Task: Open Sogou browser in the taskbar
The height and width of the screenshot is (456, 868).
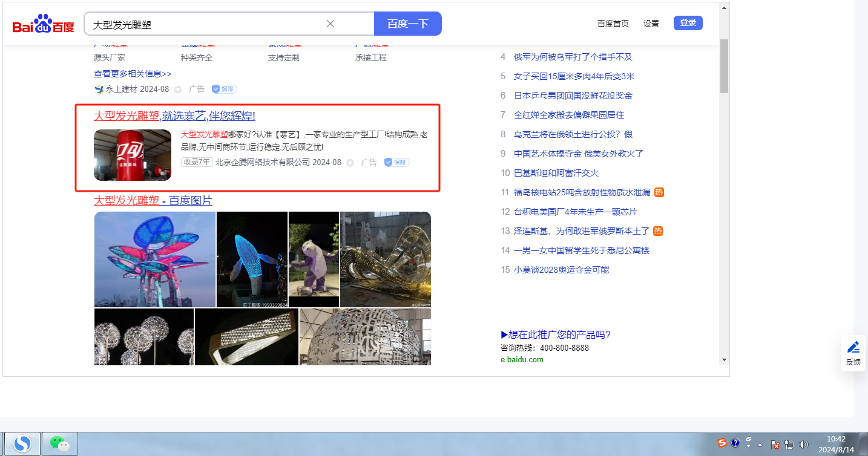Action: click(23, 444)
